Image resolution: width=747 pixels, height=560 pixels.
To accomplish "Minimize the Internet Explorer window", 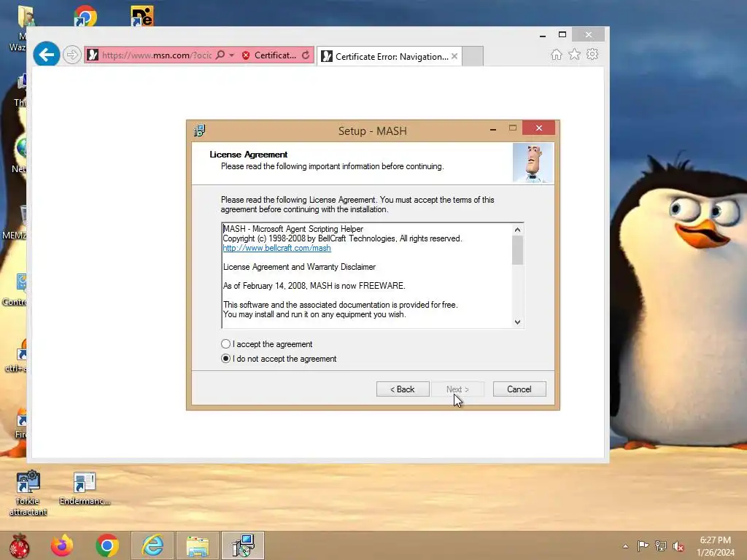I will click(x=543, y=35).
